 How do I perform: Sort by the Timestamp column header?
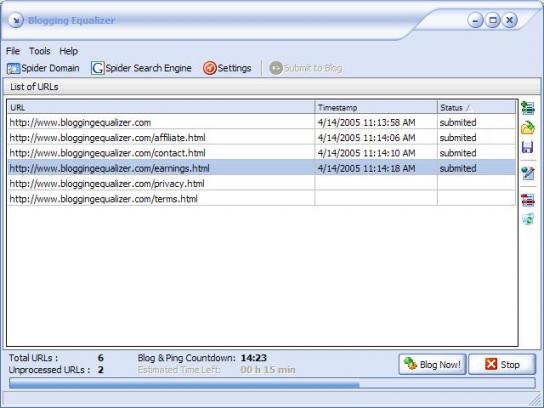tap(376, 108)
